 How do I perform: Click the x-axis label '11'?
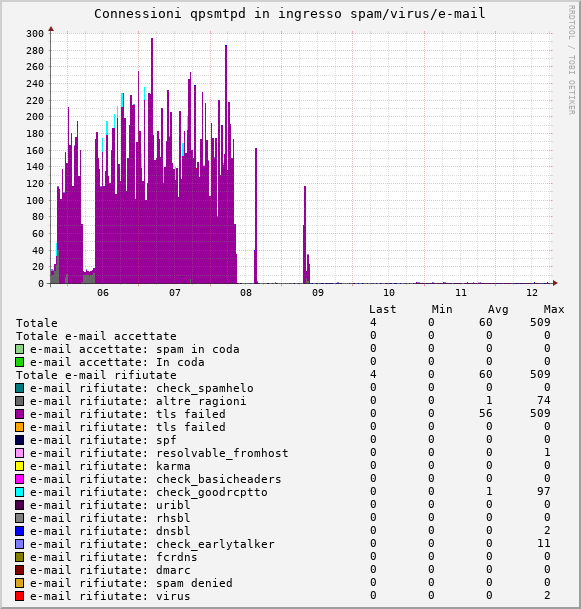(x=461, y=293)
